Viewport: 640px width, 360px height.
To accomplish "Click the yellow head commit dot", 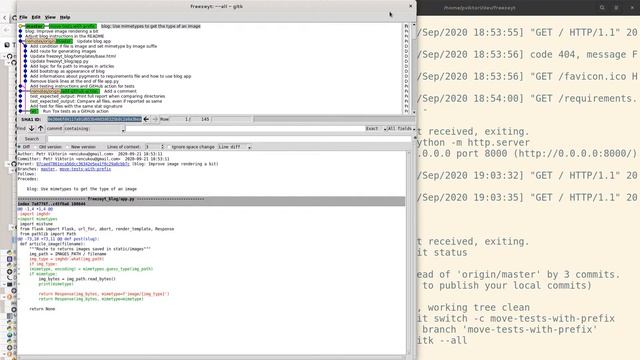I will (20, 26).
